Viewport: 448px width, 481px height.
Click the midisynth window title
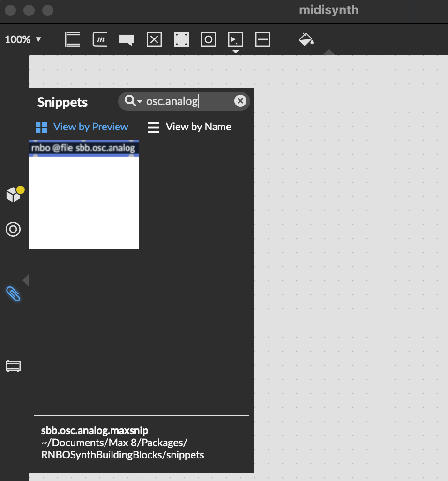pyautogui.click(x=329, y=10)
